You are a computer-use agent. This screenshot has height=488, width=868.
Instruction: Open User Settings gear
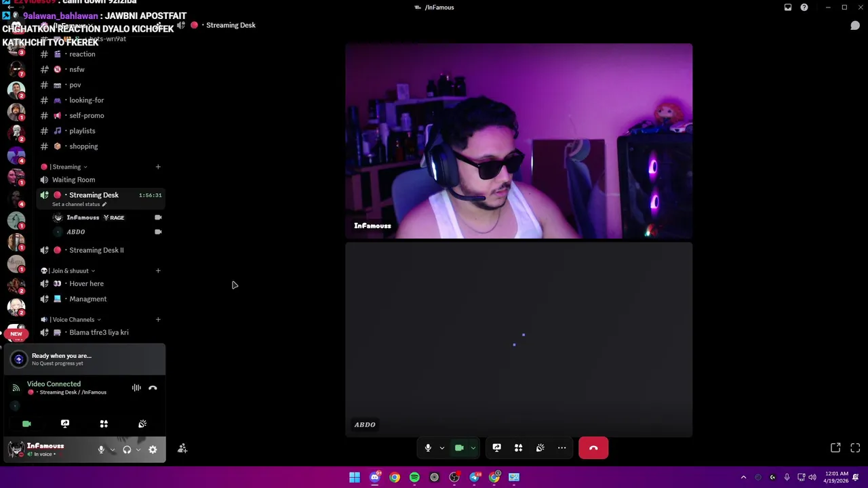coord(153,449)
